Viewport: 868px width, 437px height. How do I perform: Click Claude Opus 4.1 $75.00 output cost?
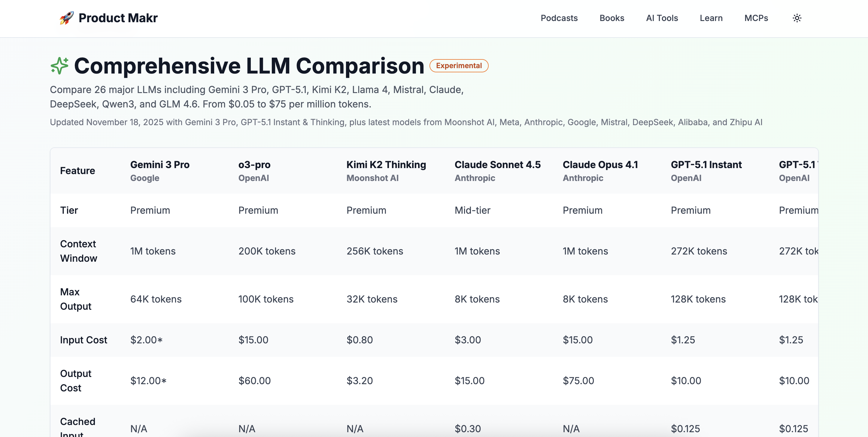coord(578,381)
